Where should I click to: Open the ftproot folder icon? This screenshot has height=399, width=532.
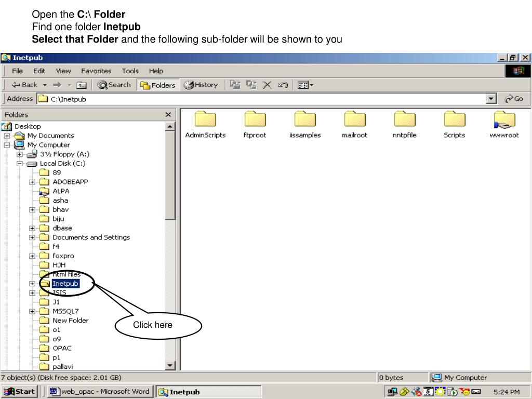point(255,119)
